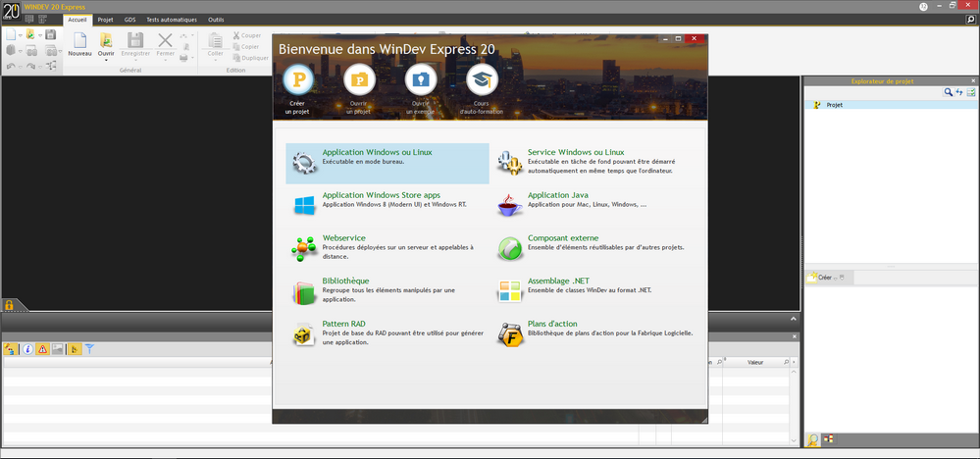Click the magnifier in Valeur column header
Screen dimensions: 980x459
click(x=787, y=362)
